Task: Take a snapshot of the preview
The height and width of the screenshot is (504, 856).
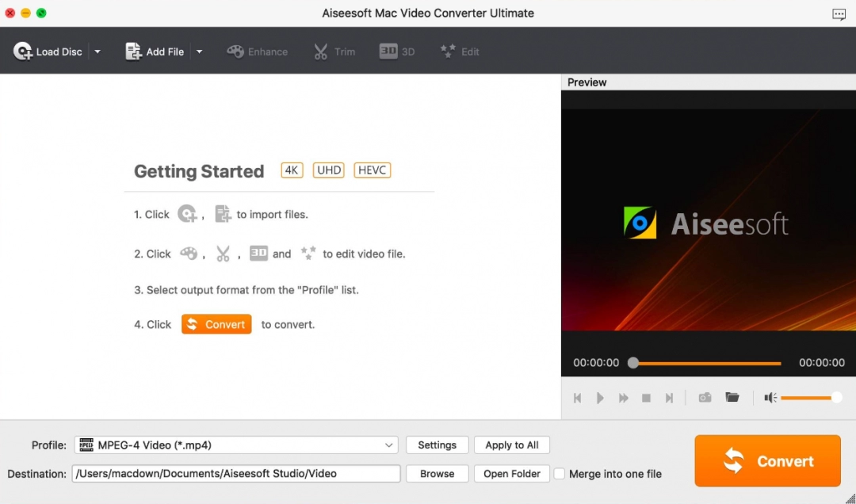Action: click(705, 397)
